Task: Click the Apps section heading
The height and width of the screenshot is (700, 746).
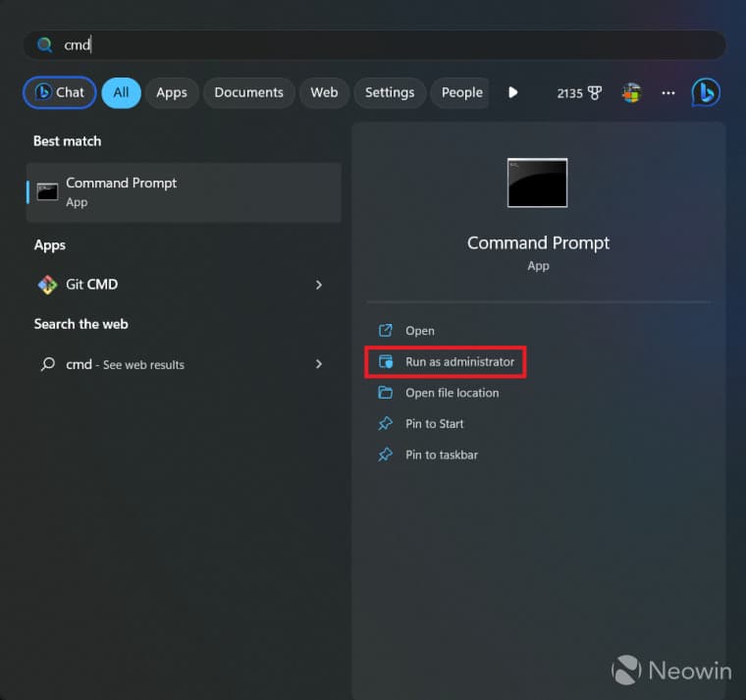Action: click(x=50, y=245)
